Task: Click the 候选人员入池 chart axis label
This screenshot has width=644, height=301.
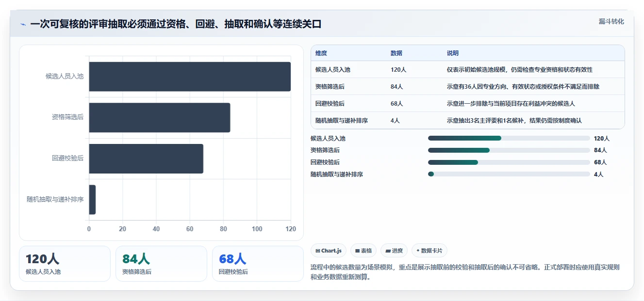Action: coord(65,76)
